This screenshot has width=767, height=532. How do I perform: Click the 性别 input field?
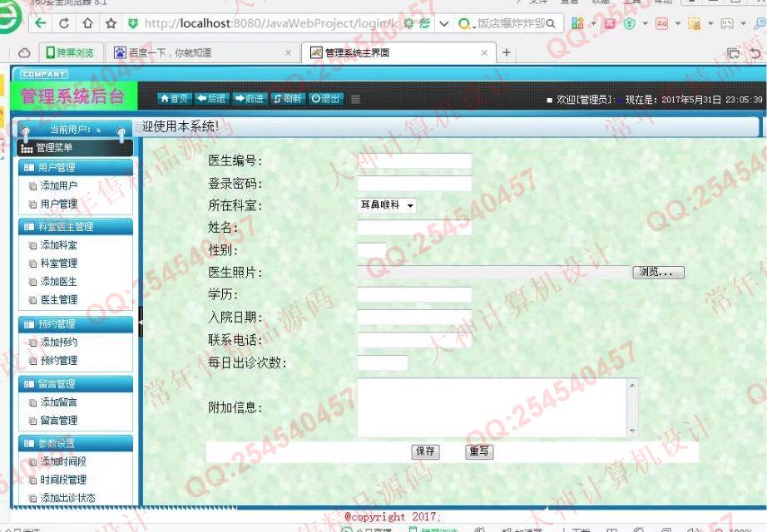[372, 250]
